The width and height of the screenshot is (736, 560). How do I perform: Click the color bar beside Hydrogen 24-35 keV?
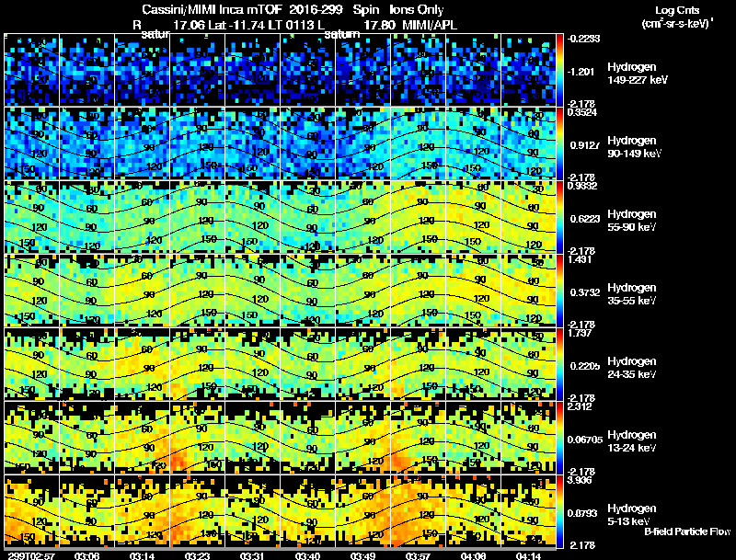point(559,364)
